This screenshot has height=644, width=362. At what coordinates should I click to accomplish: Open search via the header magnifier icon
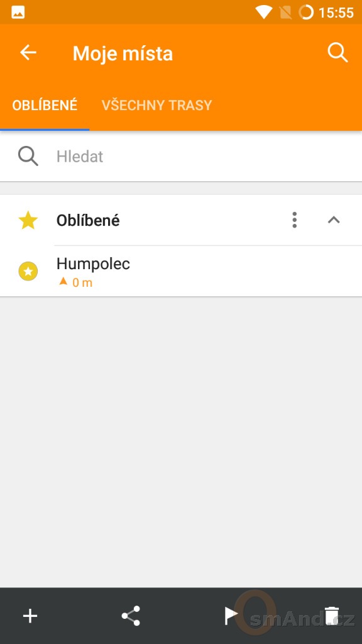point(337,53)
